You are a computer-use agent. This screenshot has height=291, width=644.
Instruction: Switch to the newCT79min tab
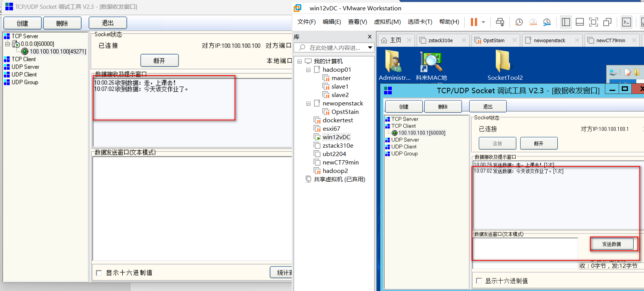pos(611,40)
